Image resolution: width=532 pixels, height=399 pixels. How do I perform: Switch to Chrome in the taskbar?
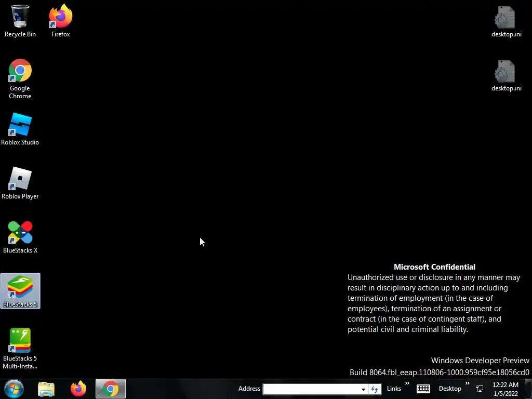pos(111,389)
